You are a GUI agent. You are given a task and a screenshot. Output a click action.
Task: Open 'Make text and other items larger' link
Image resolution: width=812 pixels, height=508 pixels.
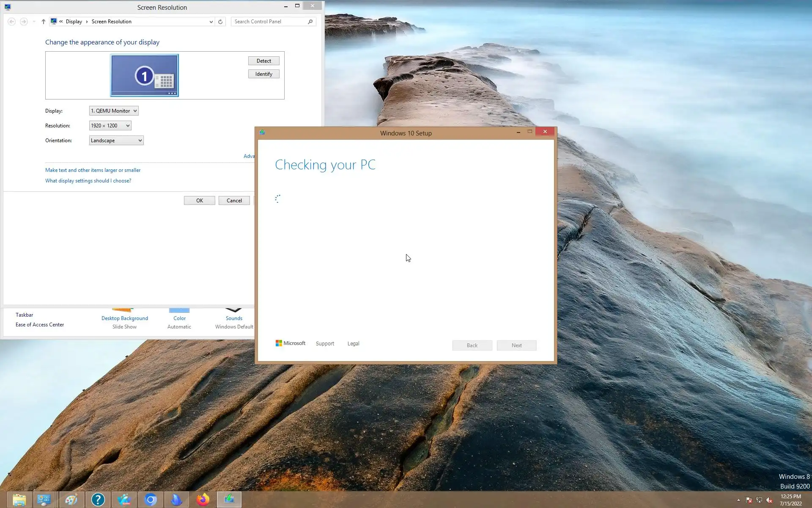coord(93,170)
